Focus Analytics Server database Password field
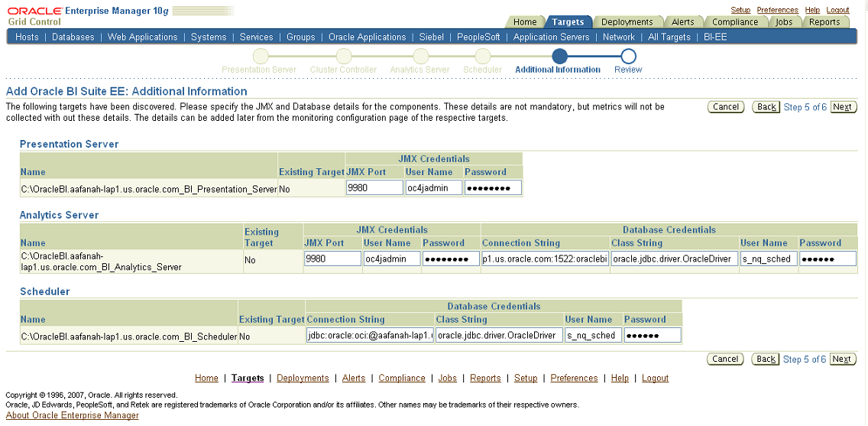 tap(828, 259)
